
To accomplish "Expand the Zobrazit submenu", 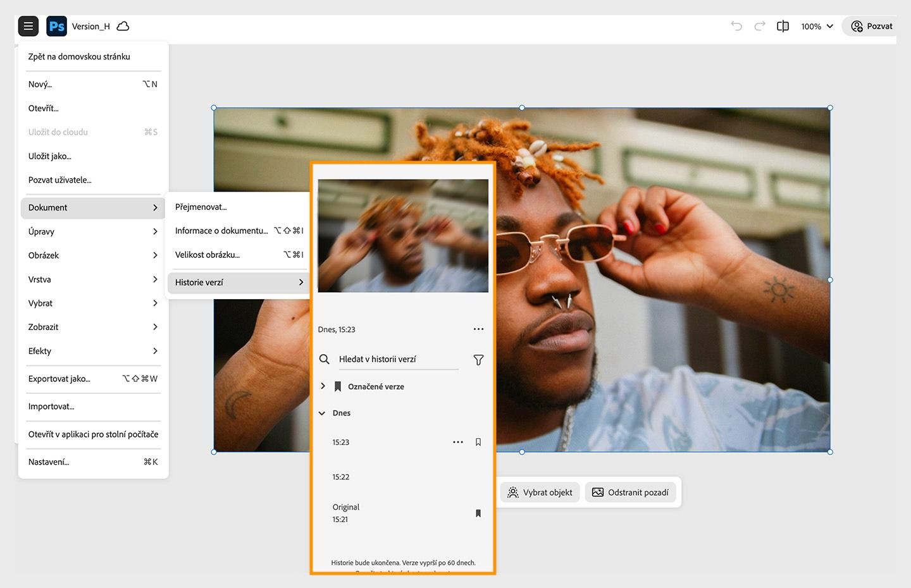I will coord(93,327).
